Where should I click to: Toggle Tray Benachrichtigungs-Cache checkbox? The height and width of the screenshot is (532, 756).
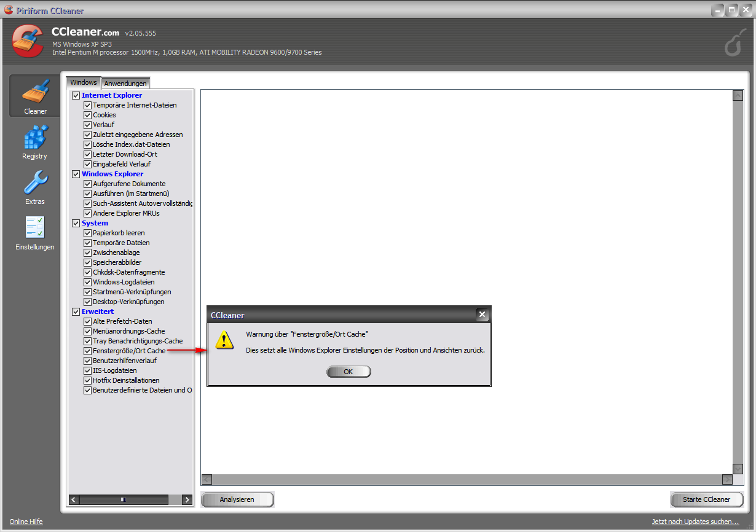coord(87,341)
